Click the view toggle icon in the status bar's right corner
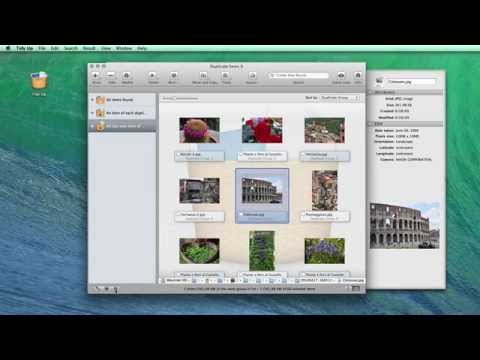 [x=356, y=288]
